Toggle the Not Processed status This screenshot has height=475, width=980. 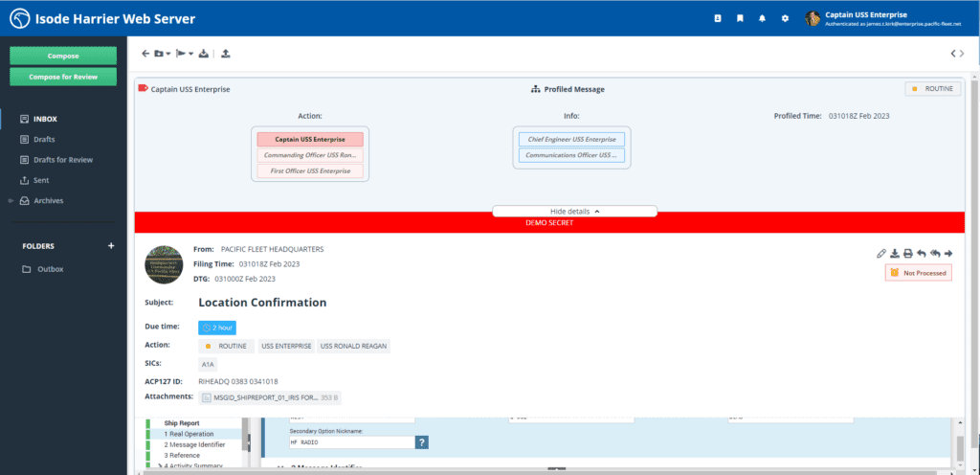[x=918, y=273]
